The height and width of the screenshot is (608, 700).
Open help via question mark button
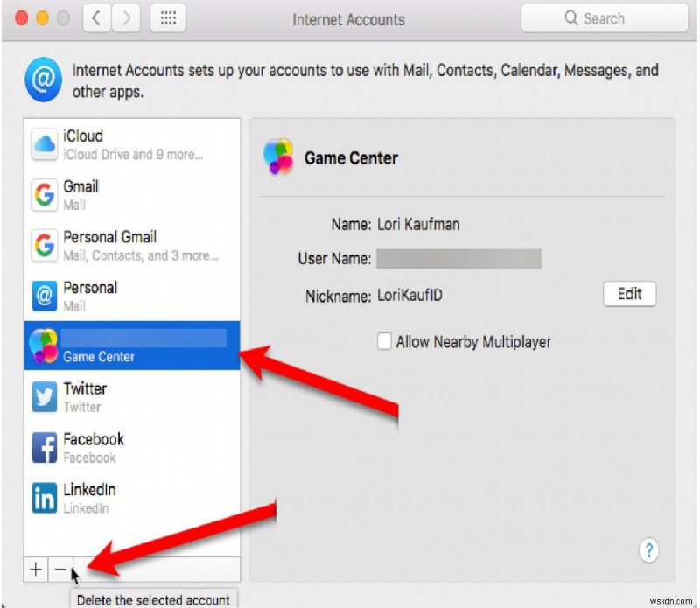pyautogui.click(x=648, y=550)
